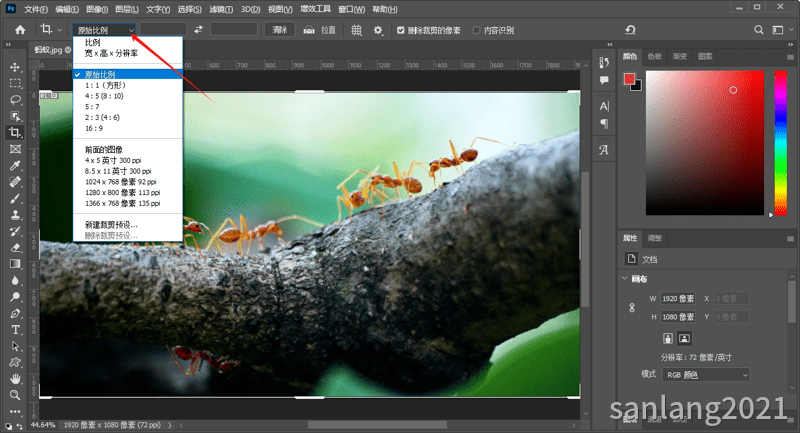Set portrait canvas orientation button
800x433 pixels.
[x=668, y=338]
